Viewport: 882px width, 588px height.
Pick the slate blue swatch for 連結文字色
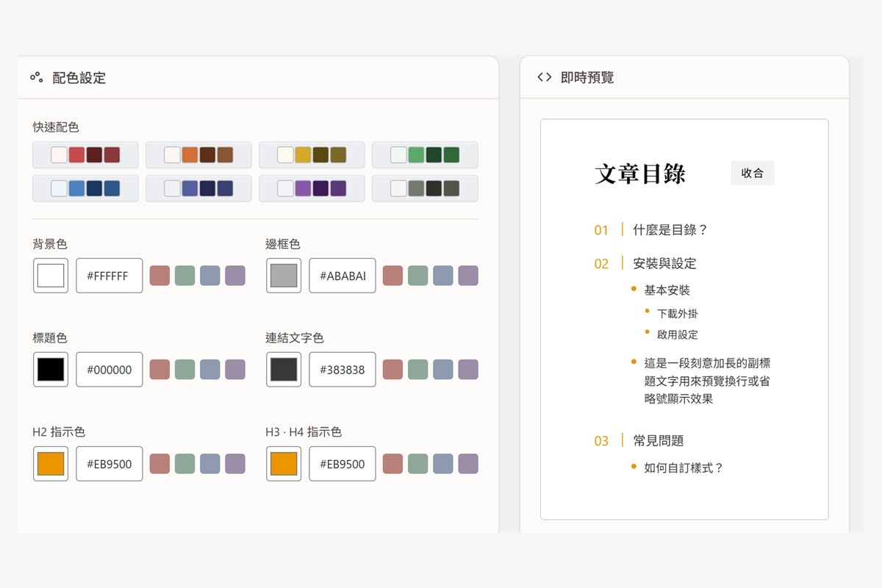coord(442,370)
